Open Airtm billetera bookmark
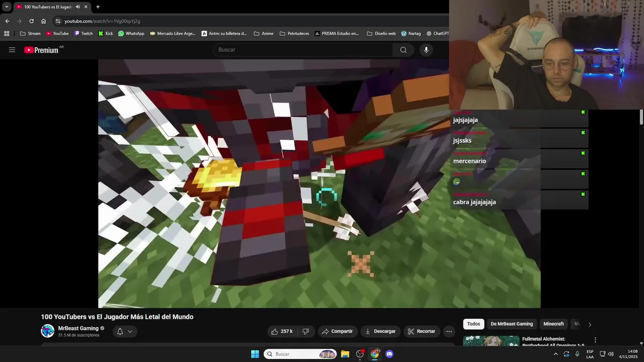644x362 pixels. click(224, 34)
